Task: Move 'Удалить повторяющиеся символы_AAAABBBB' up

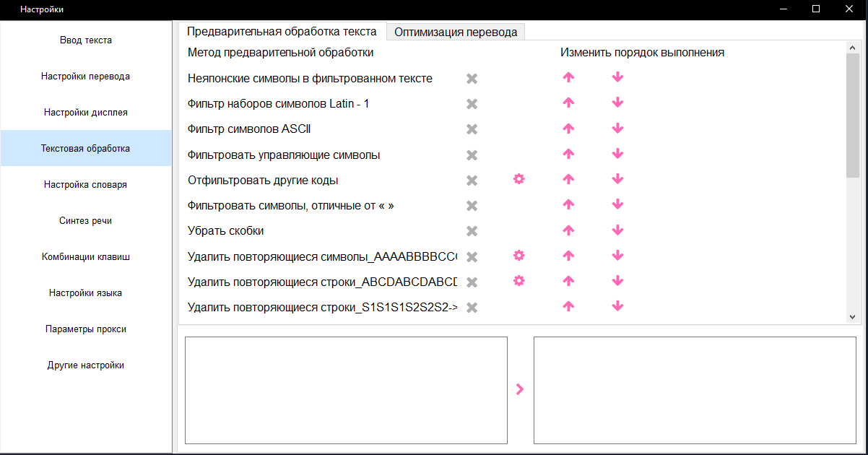Action: pyautogui.click(x=568, y=256)
